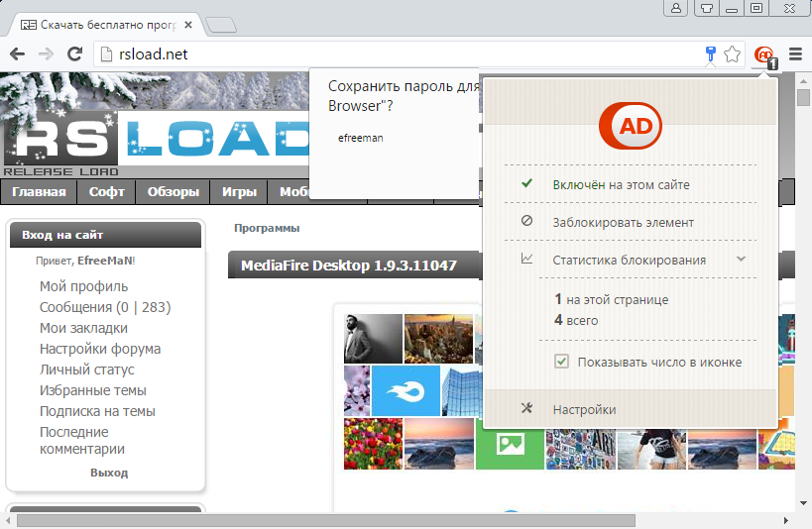Open the 'Статистика блокирования' entry

point(631,260)
